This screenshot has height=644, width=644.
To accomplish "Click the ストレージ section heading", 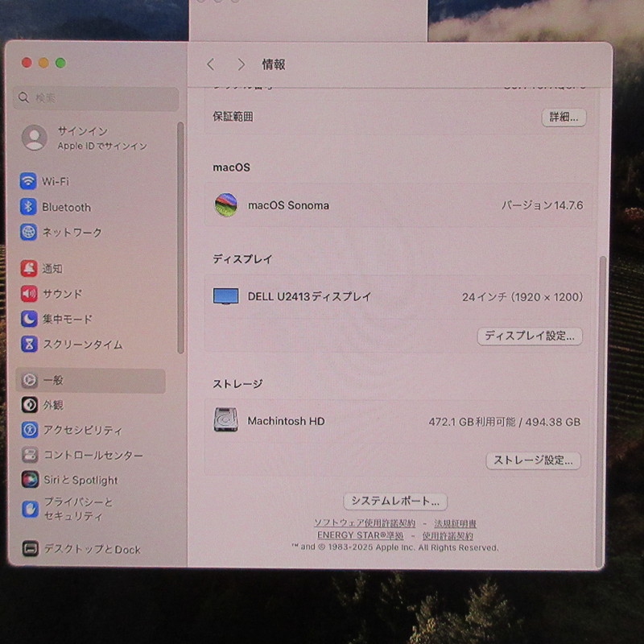I will (x=237, y=384).
